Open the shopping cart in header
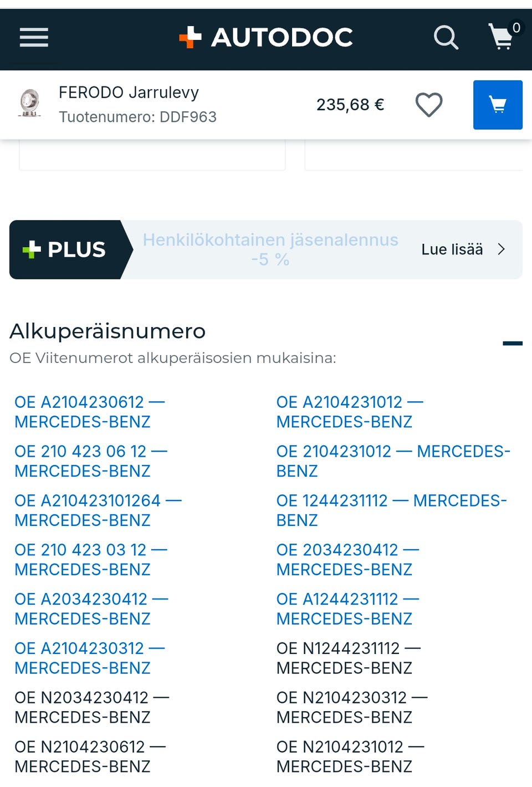The height and width of the screenshot is (787, 532). point(502,37)
